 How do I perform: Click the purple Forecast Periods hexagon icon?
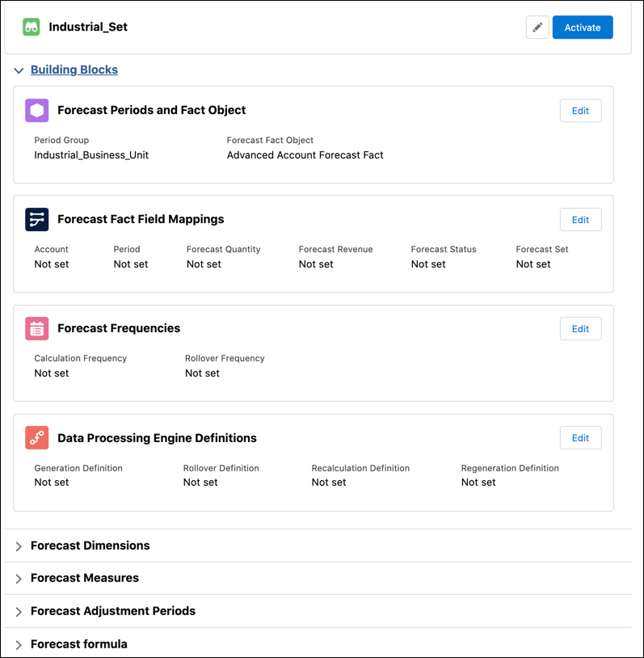pyautogui.click(x=37, y=111)
